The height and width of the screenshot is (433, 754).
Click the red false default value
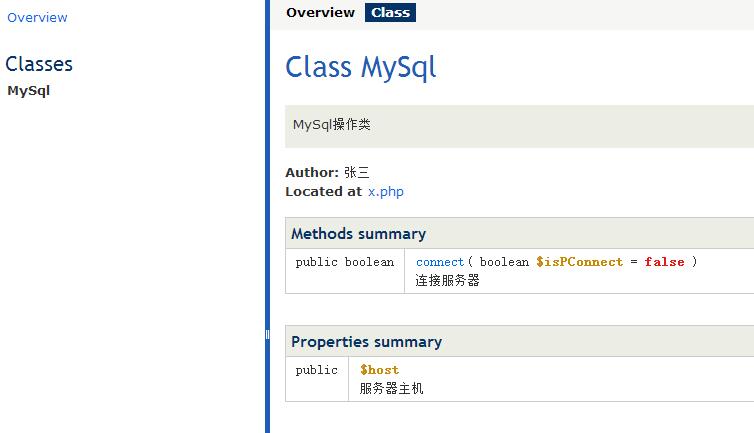(664, 262)
